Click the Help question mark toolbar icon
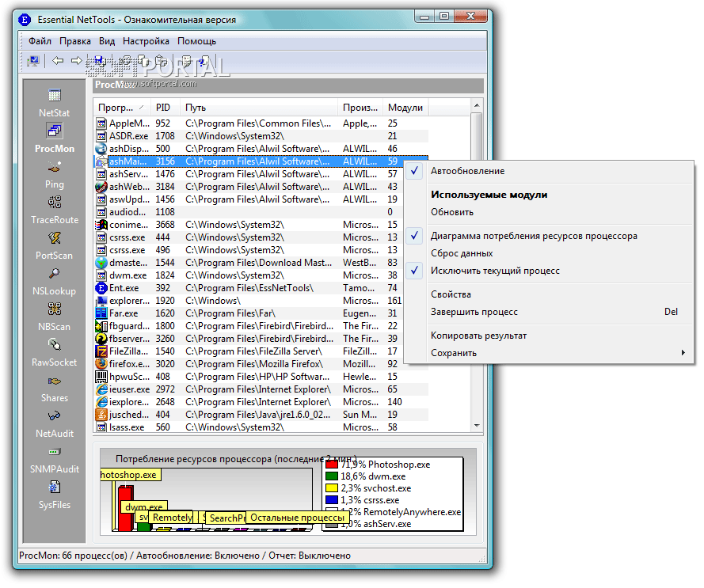704x588 pixels. [204, 61]
